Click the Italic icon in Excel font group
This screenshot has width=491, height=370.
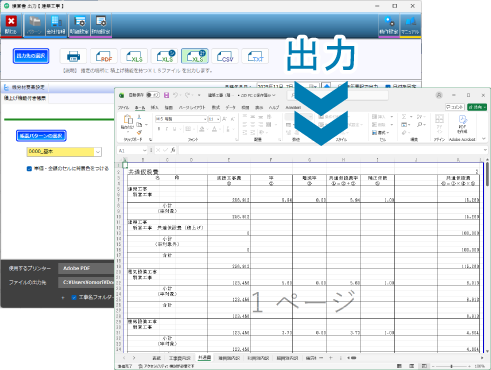click(x=167, y=129)
